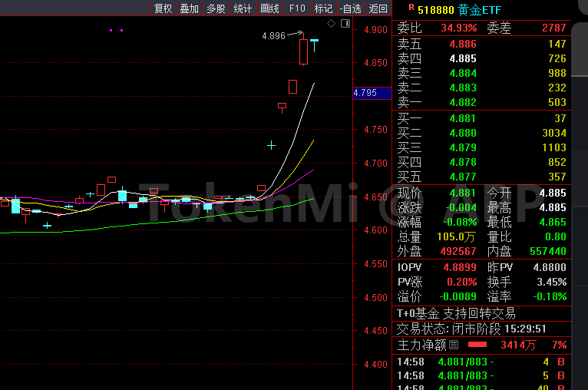Screen dimensions: 588x390
Task: Open the 标记 mark menu
Action: pos(323,8)
